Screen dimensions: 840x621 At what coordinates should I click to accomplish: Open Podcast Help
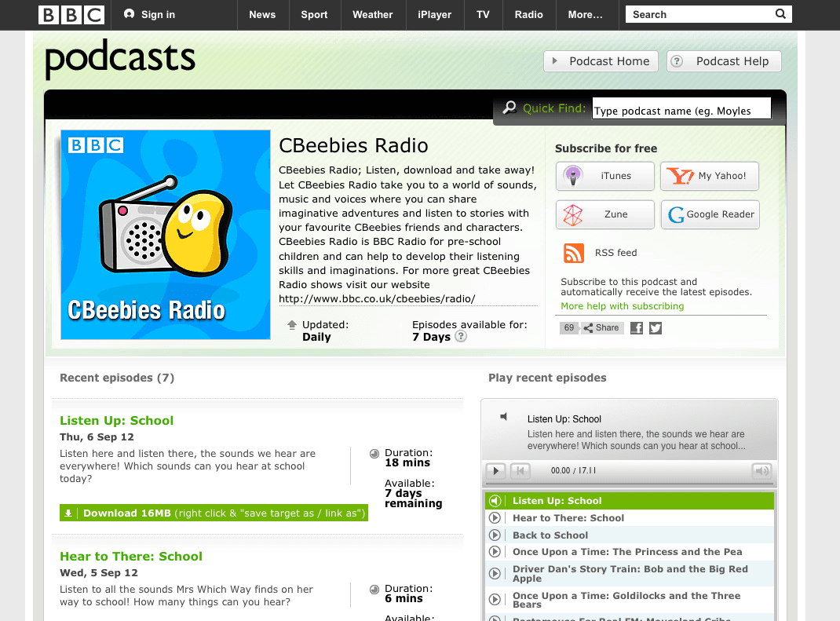click(x=724, y=61)
